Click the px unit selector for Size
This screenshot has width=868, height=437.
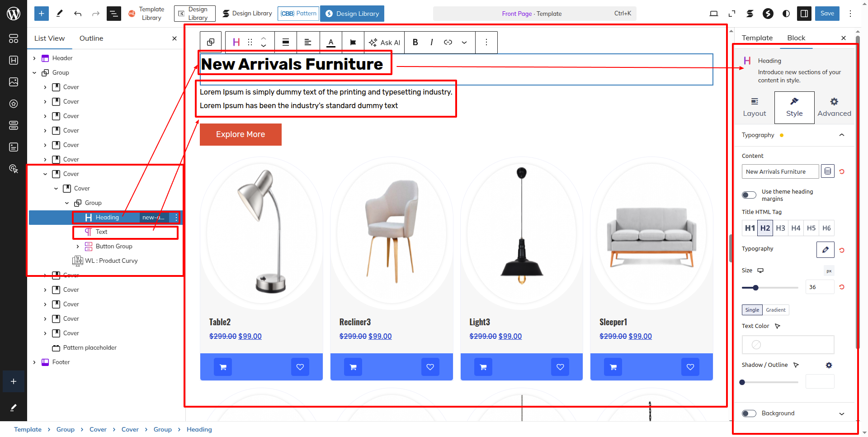coord(829,271)
